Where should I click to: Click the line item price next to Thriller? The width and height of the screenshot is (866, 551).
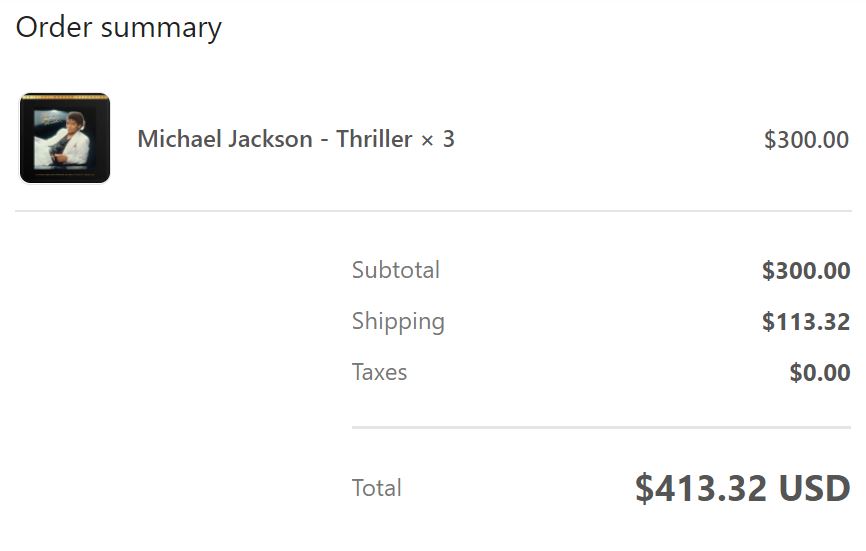click(806, 140)
